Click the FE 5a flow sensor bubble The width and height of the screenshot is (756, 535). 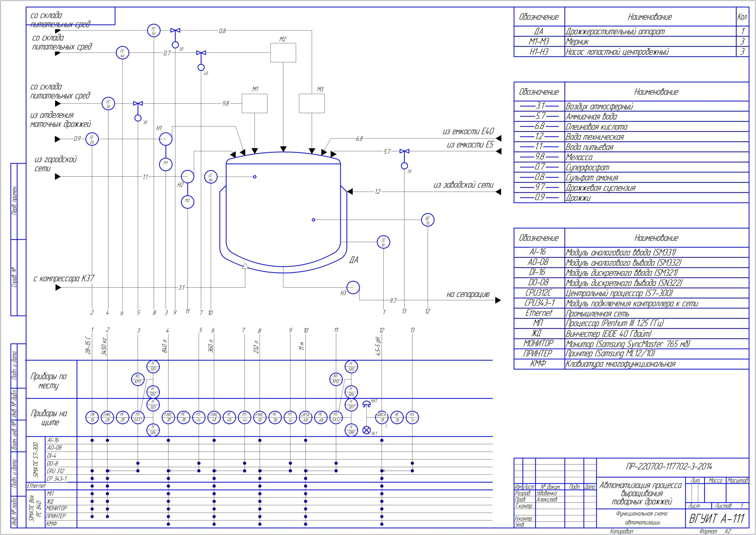coord(154,31)
